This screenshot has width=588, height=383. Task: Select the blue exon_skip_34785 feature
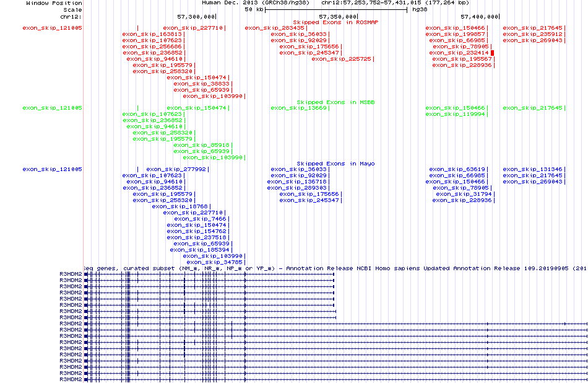point(214,262)
